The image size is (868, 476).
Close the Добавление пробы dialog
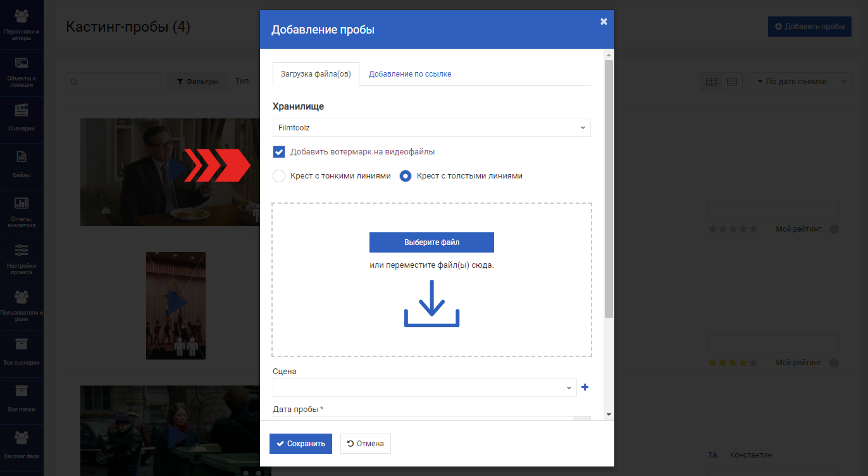click(604, 22)
